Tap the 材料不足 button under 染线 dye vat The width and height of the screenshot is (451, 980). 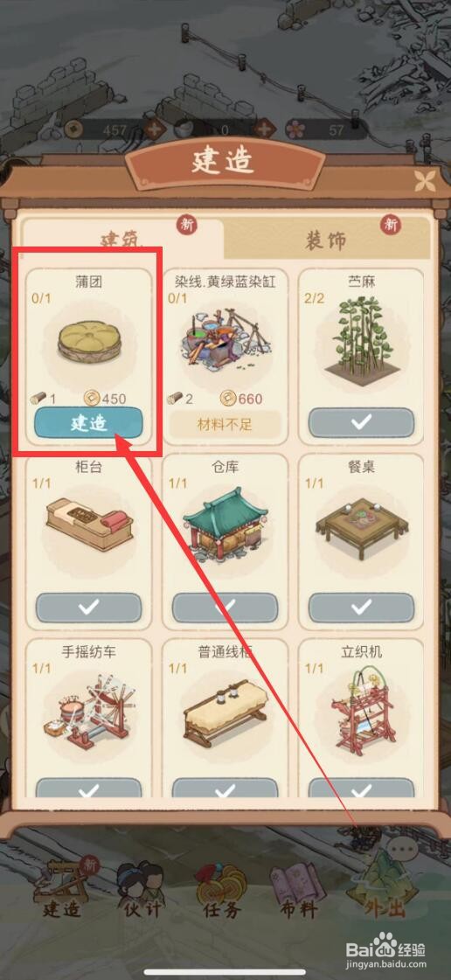tap(225, 423)
